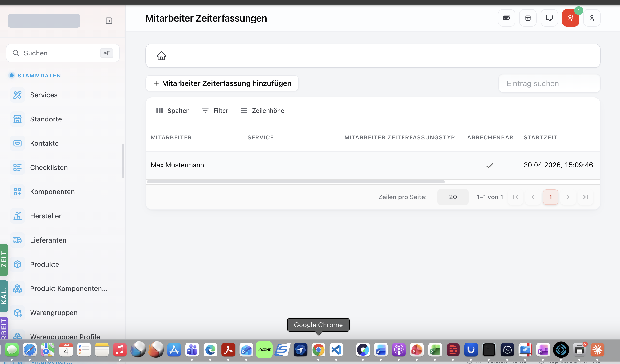Click the Warengruppen icon
Screen dimensions: 620x364
point(17,313)
